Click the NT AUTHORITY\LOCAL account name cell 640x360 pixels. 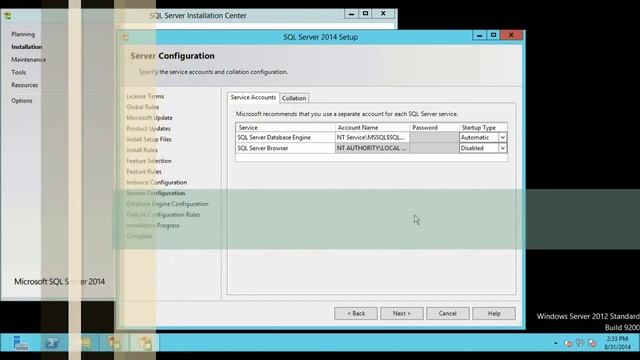(x=372, y=148)
